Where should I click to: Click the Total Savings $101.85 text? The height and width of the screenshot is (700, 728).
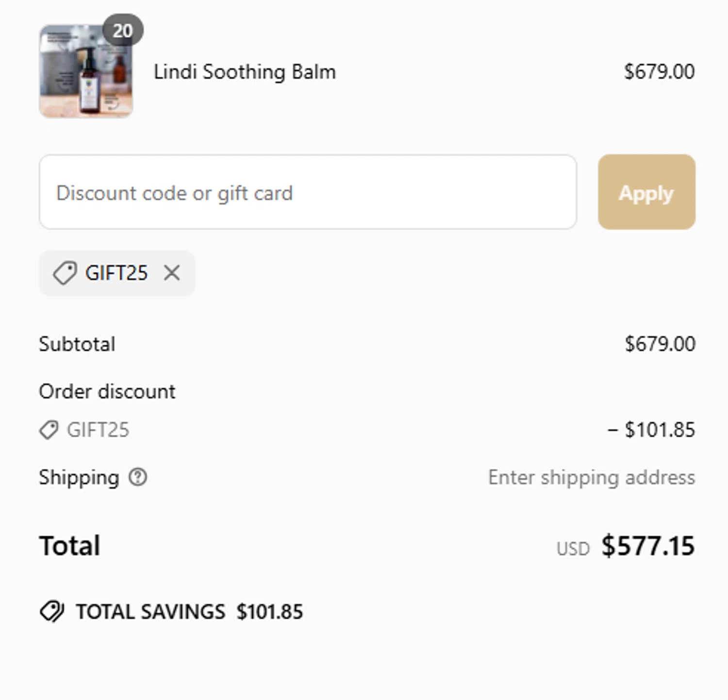point(269,612)
